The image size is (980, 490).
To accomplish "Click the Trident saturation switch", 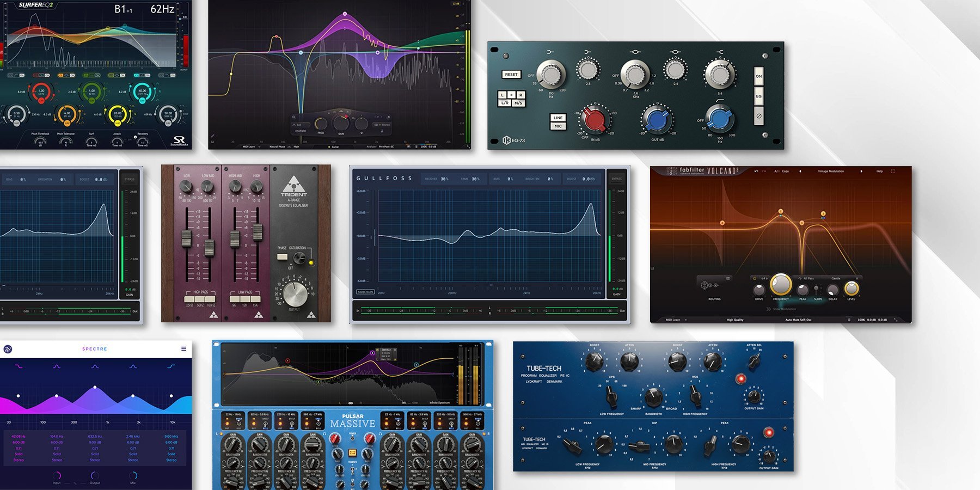I will 298,257.
